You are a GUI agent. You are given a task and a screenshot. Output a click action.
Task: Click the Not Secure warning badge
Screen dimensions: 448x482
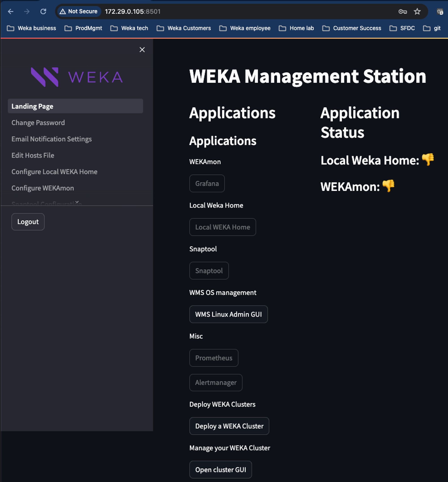pyautogui.click(x=79, y=11)
